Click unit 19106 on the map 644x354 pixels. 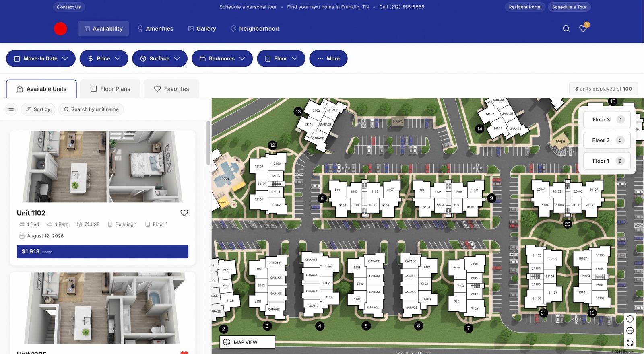pos(600,255)
